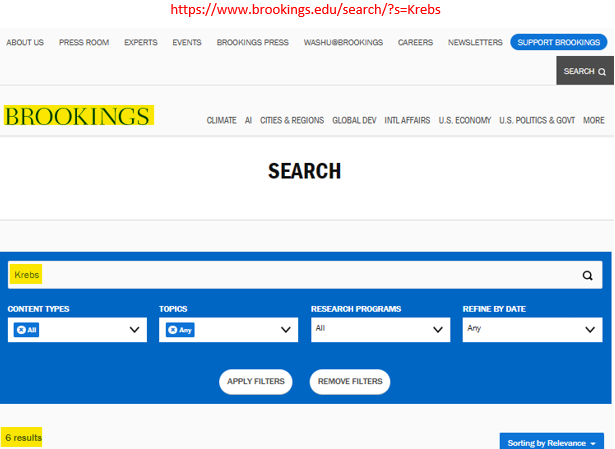
Task: Open U.S. Politics & Govt navigation item
Action: click(537, 120)
